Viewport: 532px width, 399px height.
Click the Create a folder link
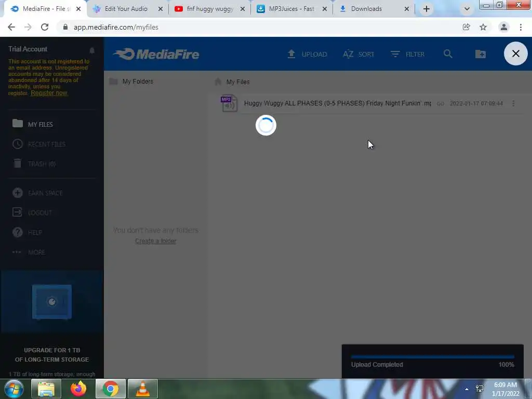156,241
